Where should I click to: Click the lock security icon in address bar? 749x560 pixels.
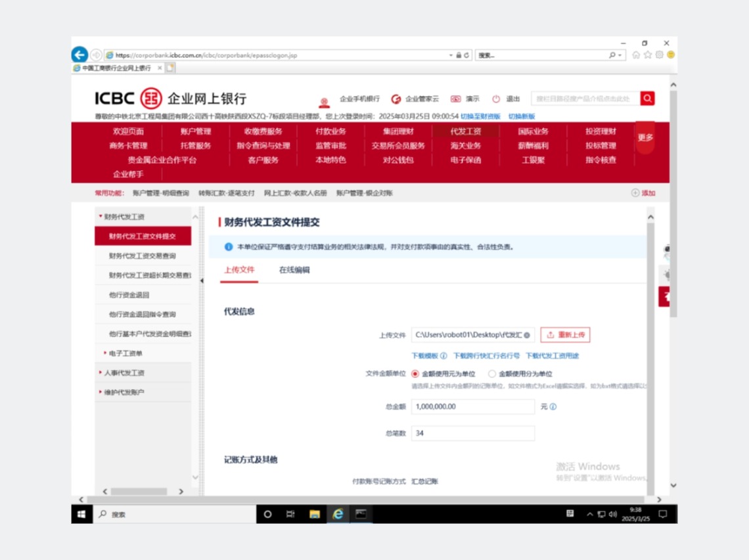point(459,55)
